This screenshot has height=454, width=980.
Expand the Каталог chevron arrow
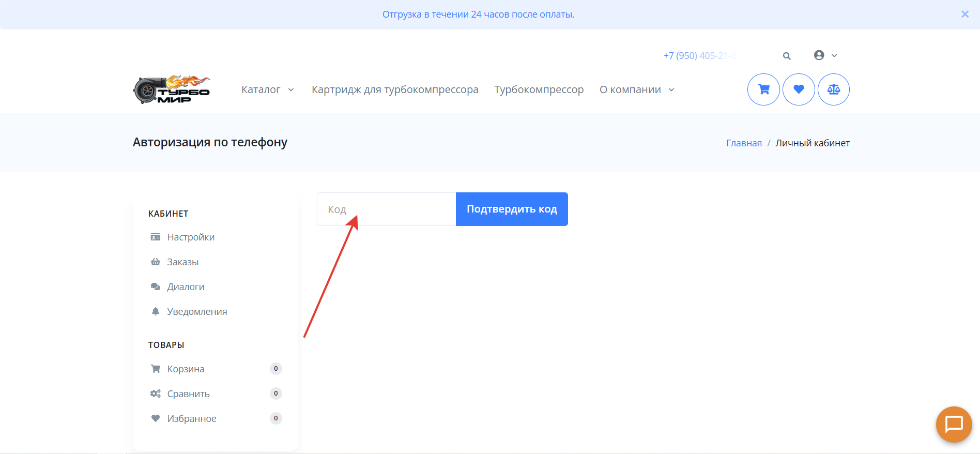(291, 90)
